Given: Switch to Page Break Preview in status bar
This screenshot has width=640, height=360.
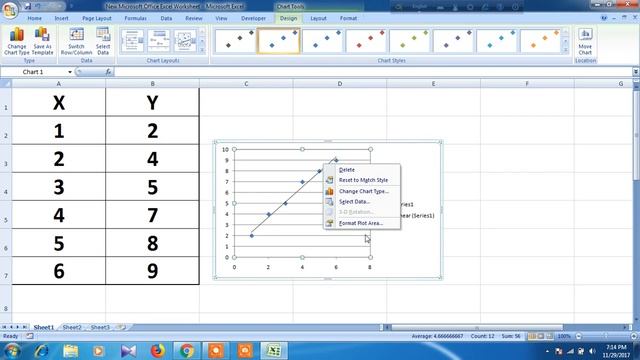Looking at the screenshot, I should pyautogui.click(x=549, y=336).
